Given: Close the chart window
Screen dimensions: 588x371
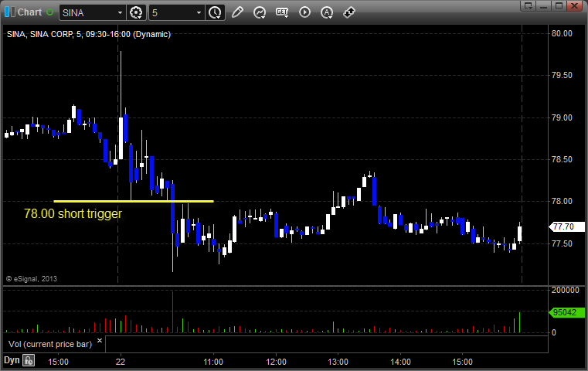Looking at the screenshot, I should tap(575, 5).
